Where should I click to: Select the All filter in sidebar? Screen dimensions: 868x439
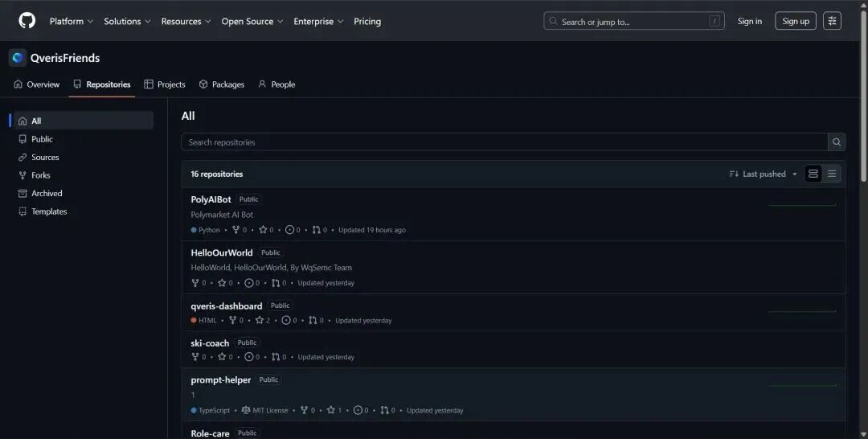click(x=84, y=121)
